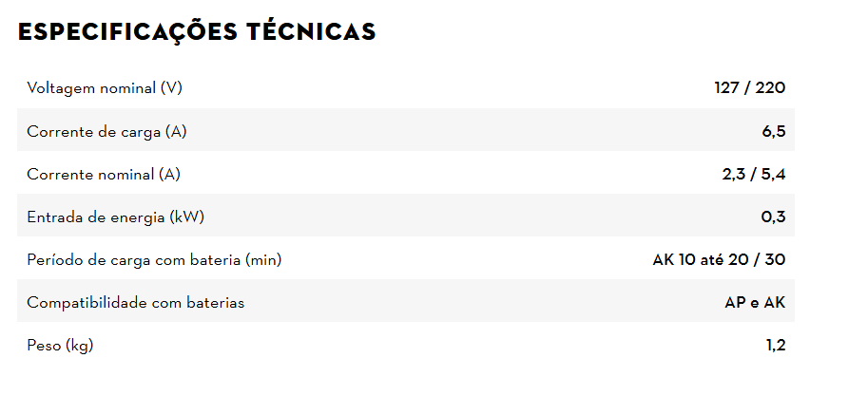
Task: Click the 127 voltage value
Action: pyautogui.click(x=727, y=88)
